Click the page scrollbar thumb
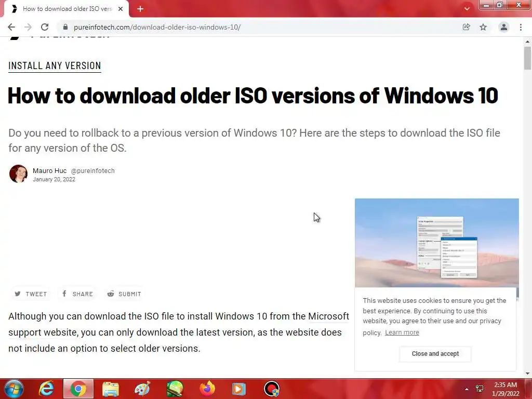 click(x=527, y=58)
